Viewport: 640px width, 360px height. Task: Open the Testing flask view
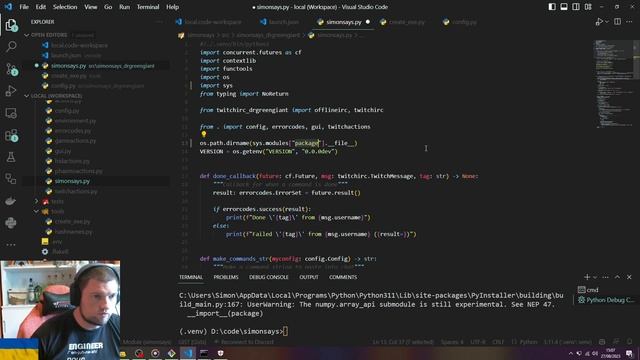(11, 157)
